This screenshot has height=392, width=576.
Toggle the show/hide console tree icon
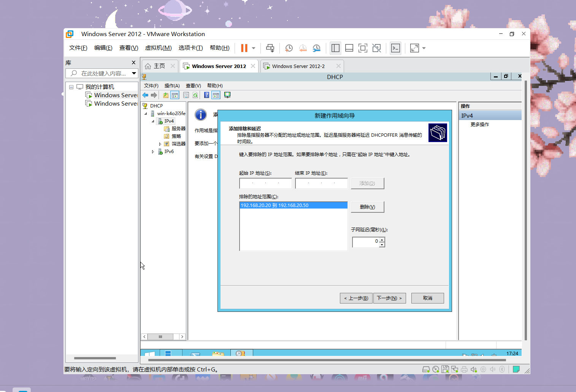175,95
